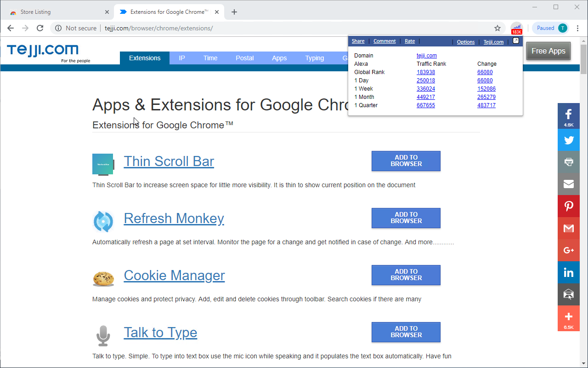Open the Postal navigation tab

(x=245, y=58)
